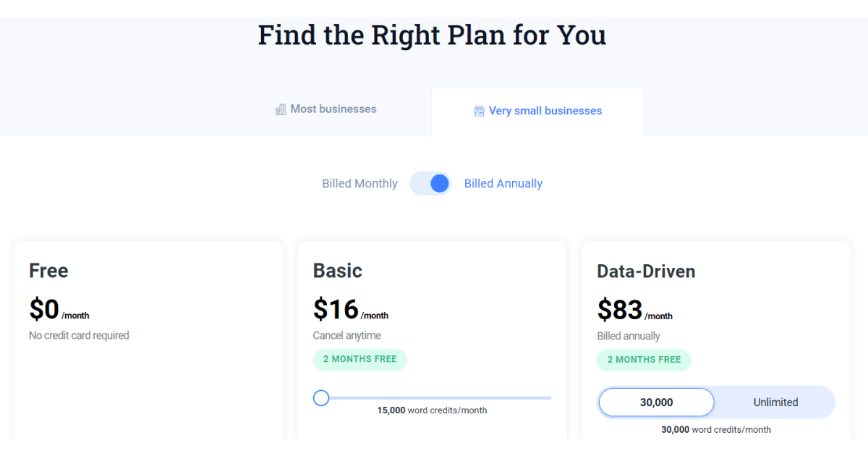Switch Data-Driven plan to Unlimited credits
Viewport: 868px width, 456px height.
(x=775, y=402)
